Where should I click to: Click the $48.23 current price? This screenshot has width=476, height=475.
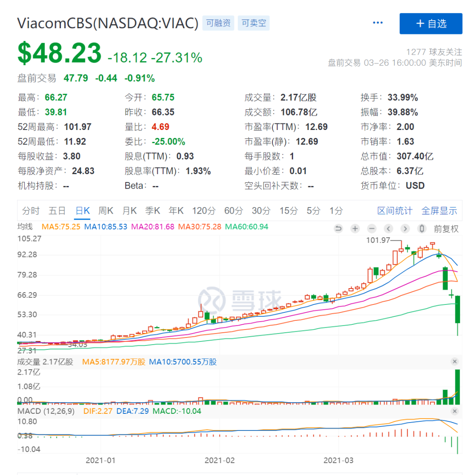click(59, 53)
